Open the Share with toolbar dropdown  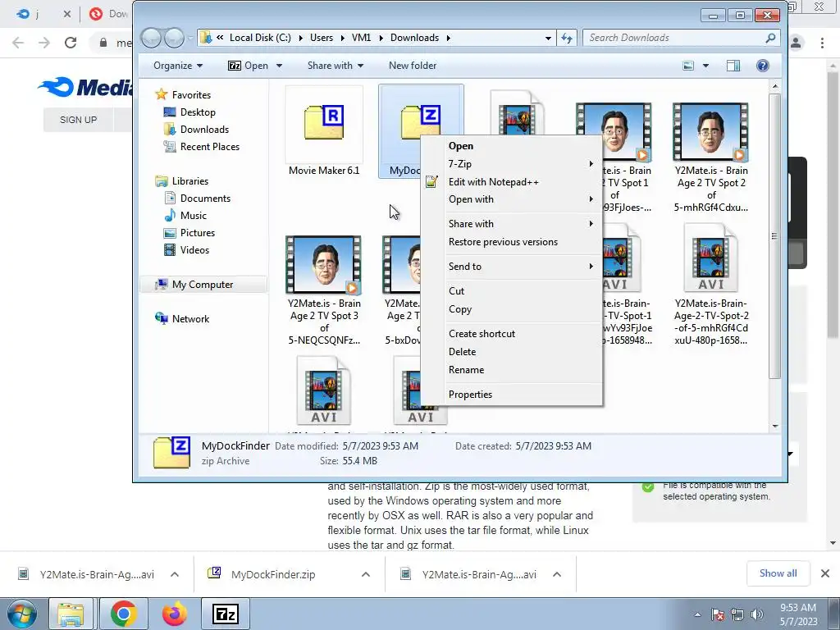click(x=336, y=66)
